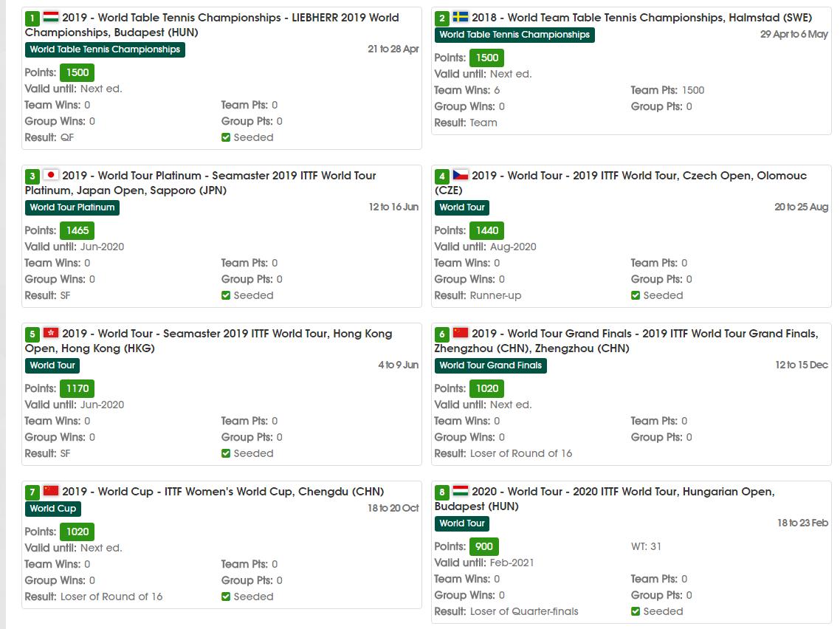The image size is (840, 629).
Task: Click the 1465 points badge
Action: pos(78,230)
